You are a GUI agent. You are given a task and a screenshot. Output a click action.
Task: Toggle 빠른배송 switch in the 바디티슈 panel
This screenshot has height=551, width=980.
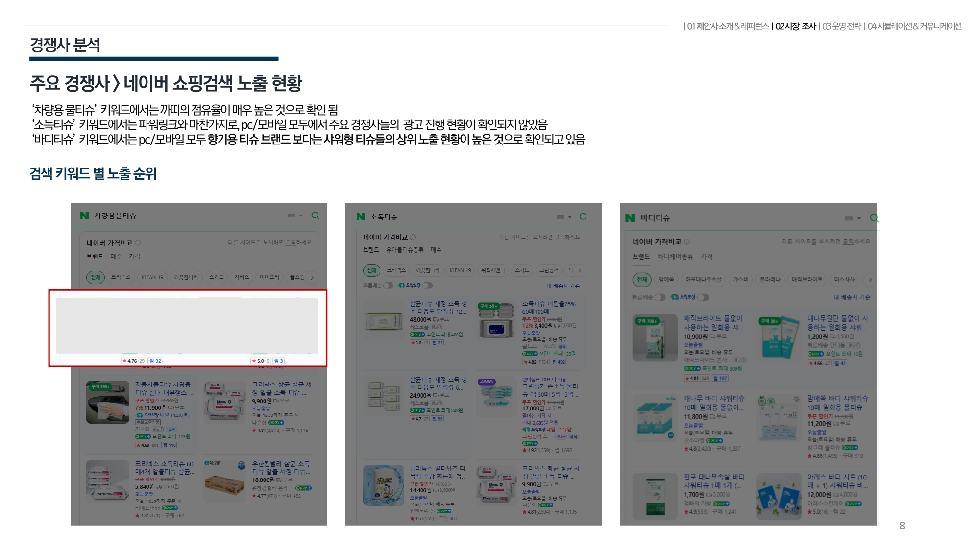point(660,297)
